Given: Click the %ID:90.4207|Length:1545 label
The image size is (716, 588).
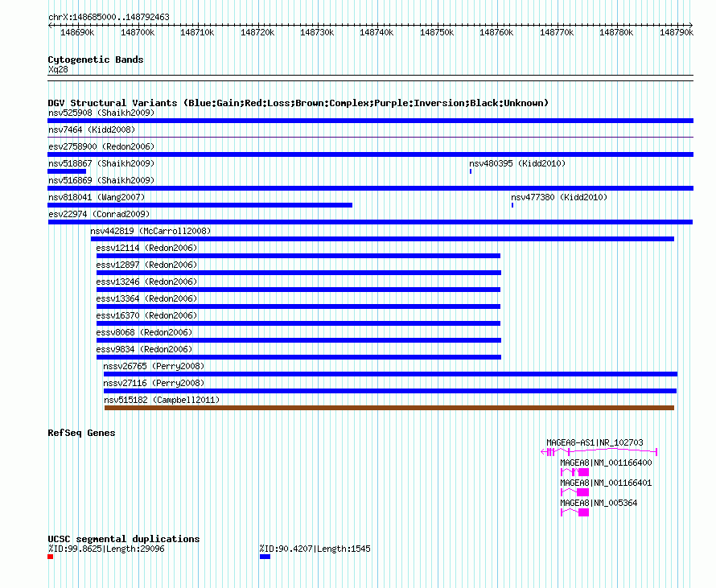Looking at the screenshot, I should (x=315, y=549).
